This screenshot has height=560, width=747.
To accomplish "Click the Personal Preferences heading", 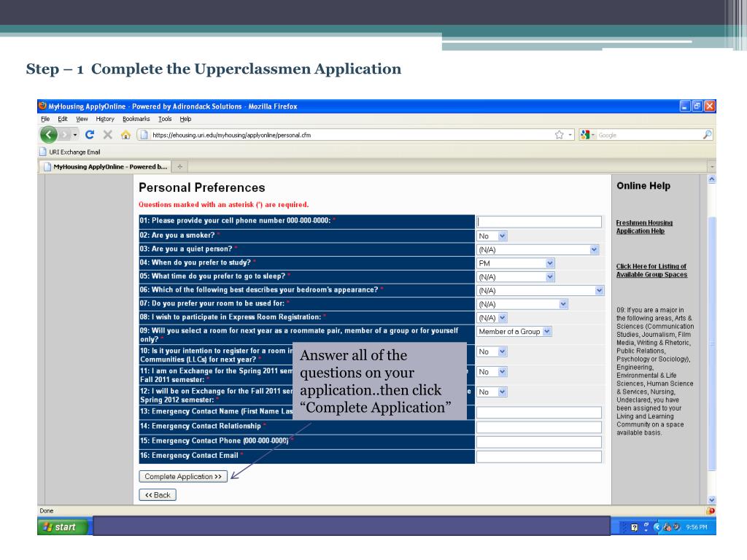I will (x=202, y=187).
